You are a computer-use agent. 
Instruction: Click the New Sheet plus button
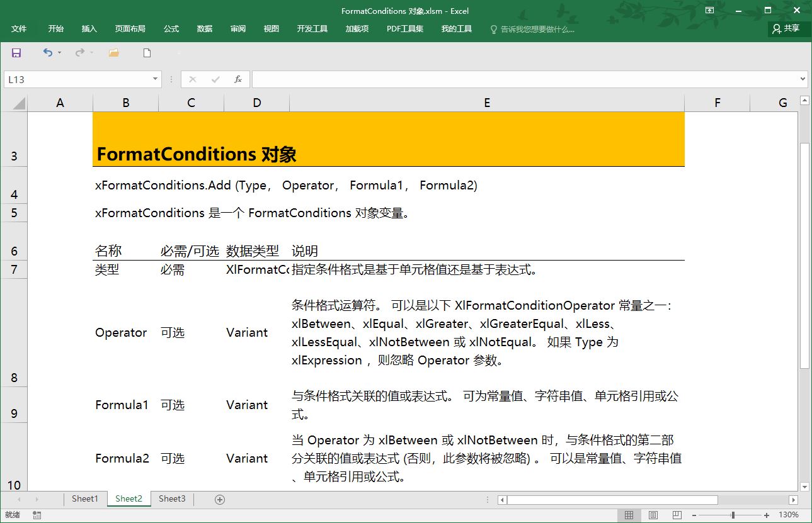[x=219, y=498]
